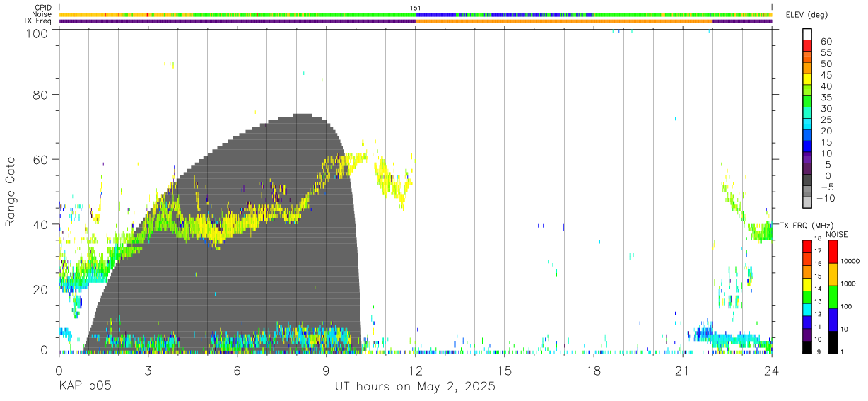Click the Noise row label at top left
This screenshot has width=868, height=401.
pyautogui.click(x=42, y=14)
